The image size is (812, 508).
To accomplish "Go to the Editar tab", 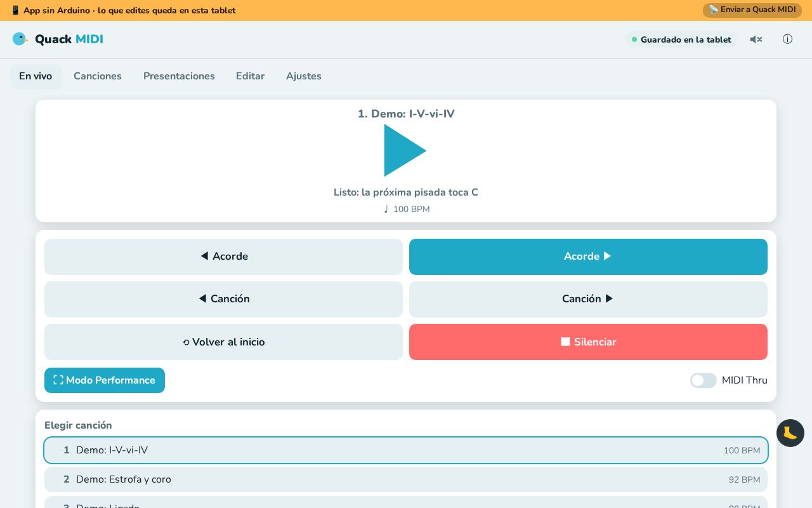I will click(251, 76).
